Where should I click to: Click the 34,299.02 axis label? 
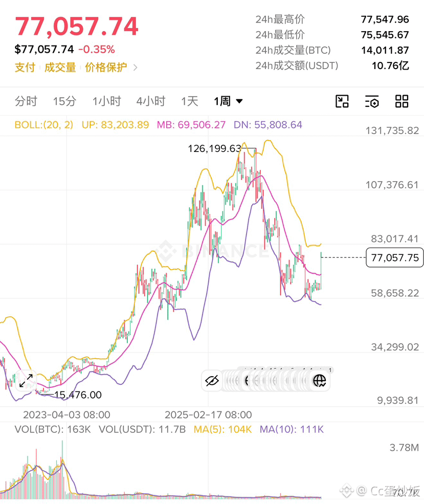pyautogui.click(x=395, y=347)
